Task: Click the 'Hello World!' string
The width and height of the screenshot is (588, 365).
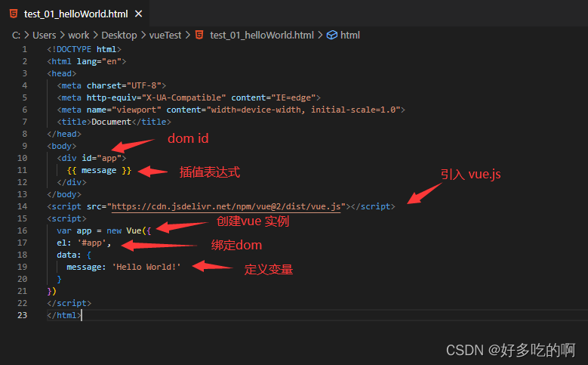Action: (146, 267)
